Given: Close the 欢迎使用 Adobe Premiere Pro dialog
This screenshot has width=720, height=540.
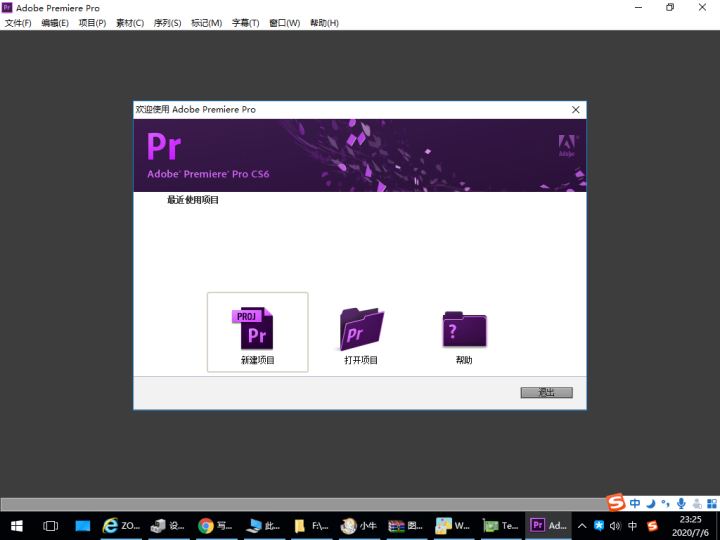Looking at the screenshot, I should pyautogui.click(x=575, y=110).
